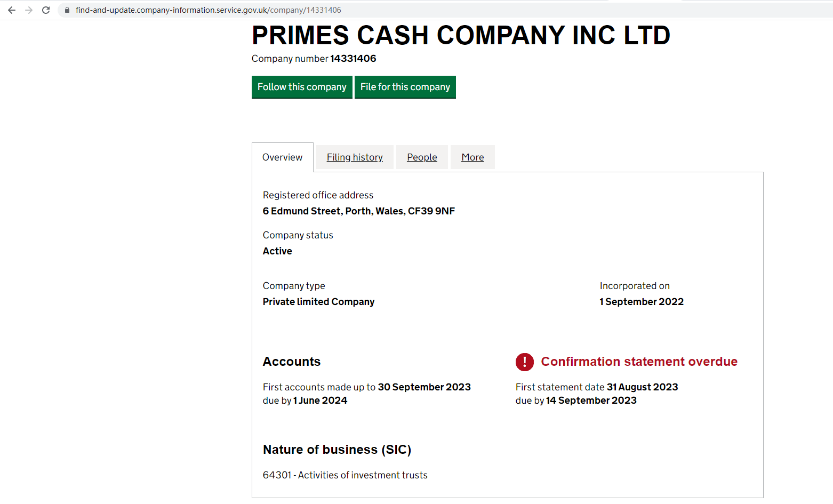The width and height of the screenshot is (833, 504).
Task: Open the More tab
Action: (472, 157)
